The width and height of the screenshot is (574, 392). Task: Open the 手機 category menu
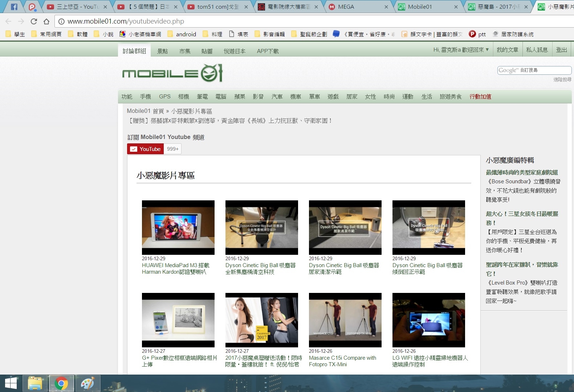point(146,97)
